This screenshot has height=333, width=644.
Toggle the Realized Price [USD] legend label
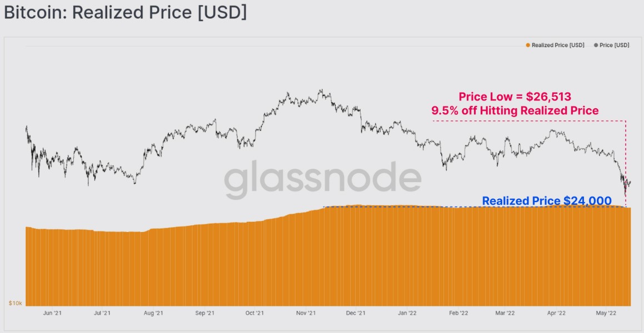(557, 45)
